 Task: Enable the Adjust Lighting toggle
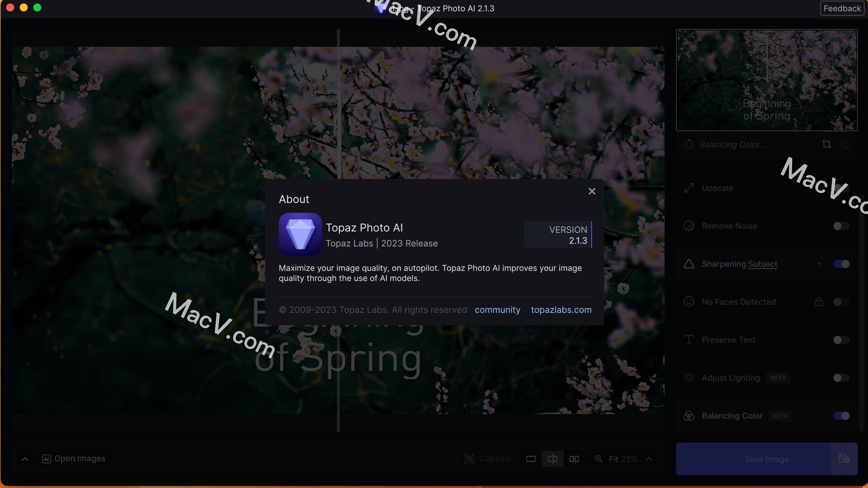[x=841, y=378]
